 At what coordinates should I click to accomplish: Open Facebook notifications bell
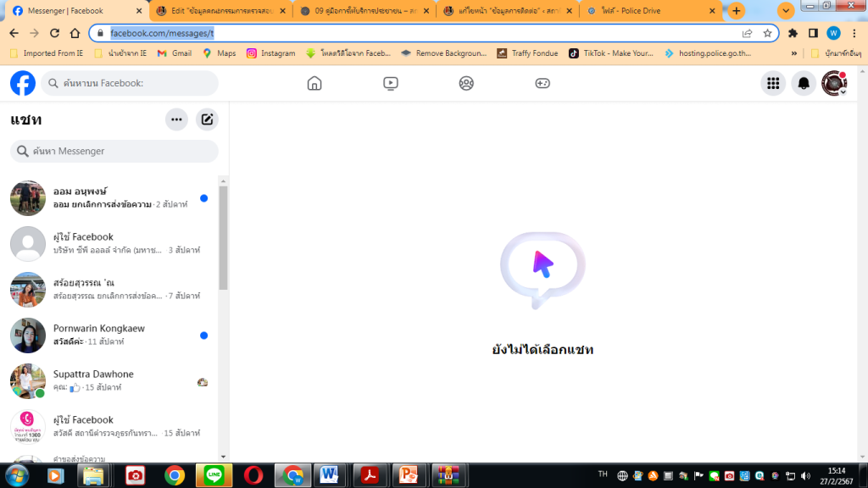point(804,83)
